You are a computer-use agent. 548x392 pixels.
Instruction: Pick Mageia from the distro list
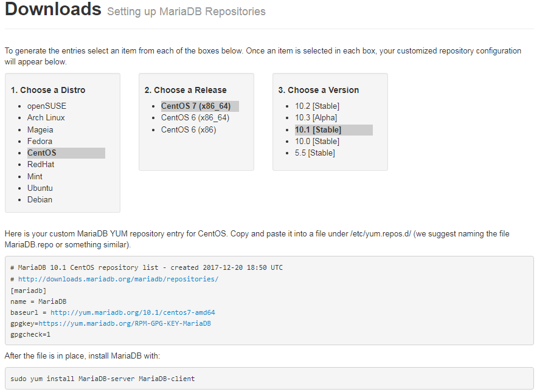click(x=40, y=129)
